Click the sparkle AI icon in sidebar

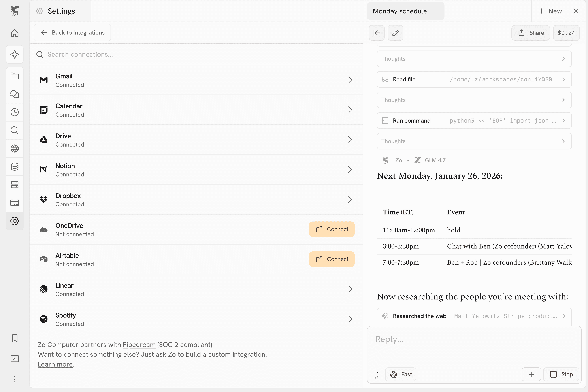coord(15,54)
